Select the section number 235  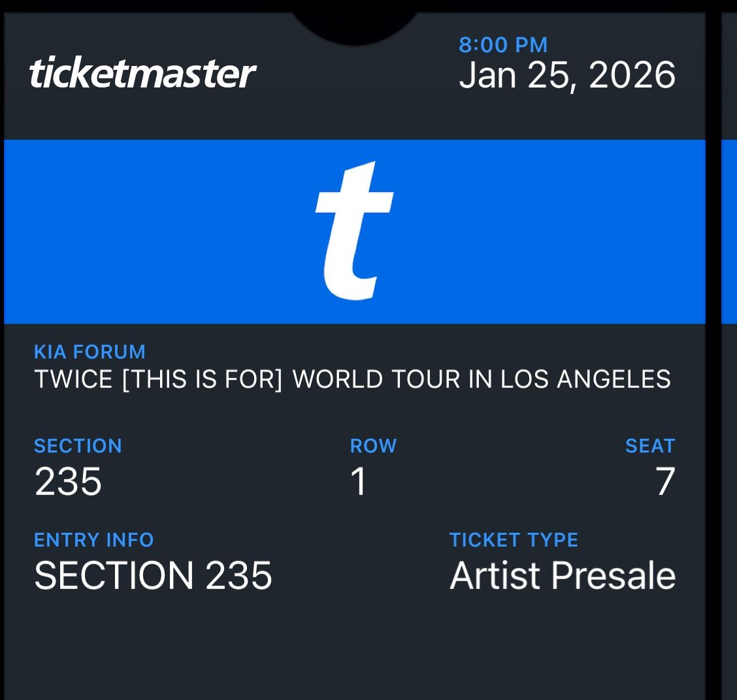coord(68,483)
